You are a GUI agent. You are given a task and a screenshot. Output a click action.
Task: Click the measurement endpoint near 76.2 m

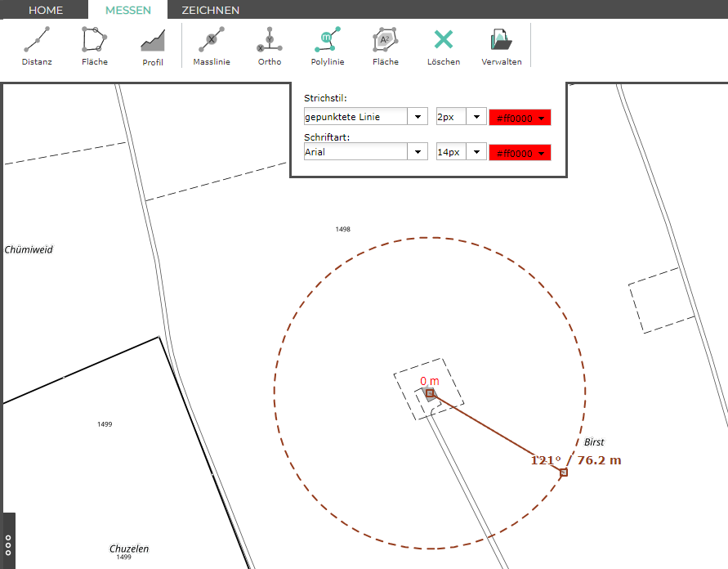(x=564, y=472)
